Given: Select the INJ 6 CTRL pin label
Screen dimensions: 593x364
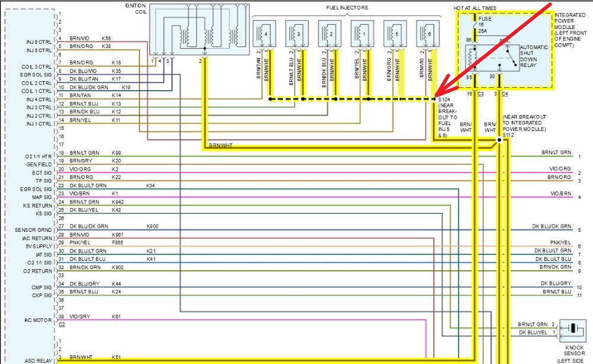Looking at the screenshot, I should (x=39, y=41).
